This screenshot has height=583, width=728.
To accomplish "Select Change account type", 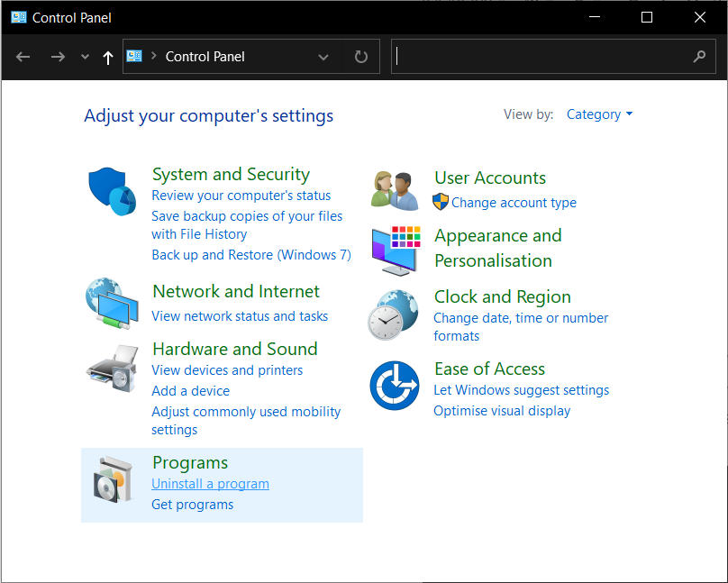I will click(x=514, y=203).
